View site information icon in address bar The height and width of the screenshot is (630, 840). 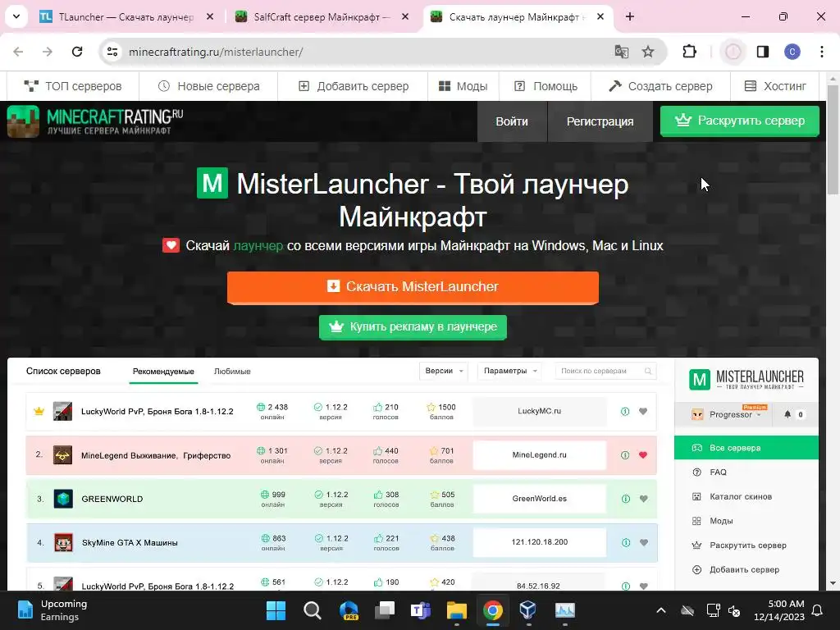112,52
